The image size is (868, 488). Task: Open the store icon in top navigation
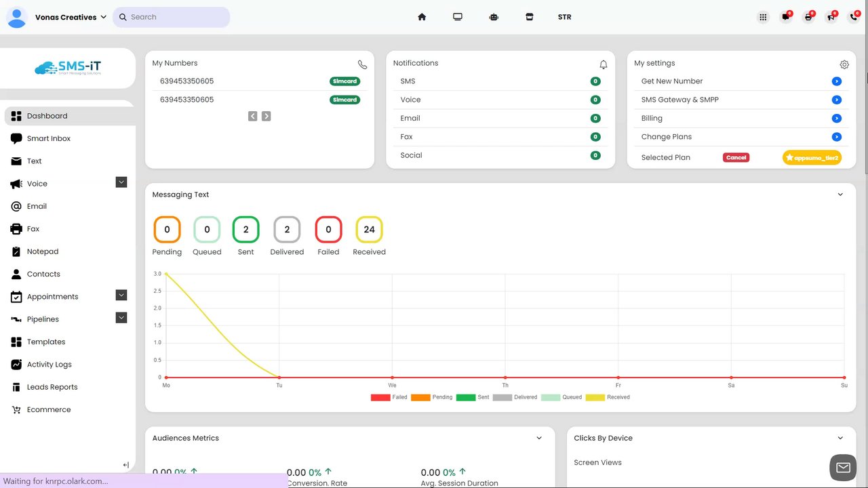[x=530, y=17]
